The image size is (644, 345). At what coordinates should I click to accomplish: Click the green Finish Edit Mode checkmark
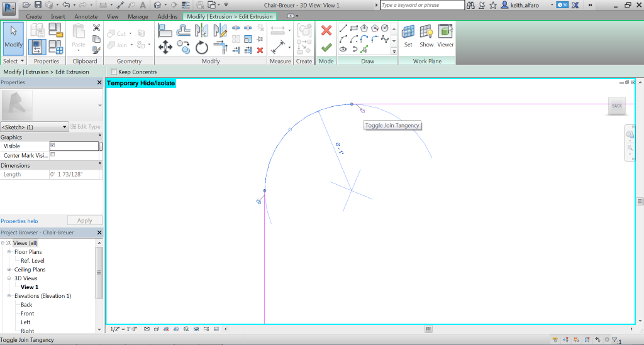[326, 47]
